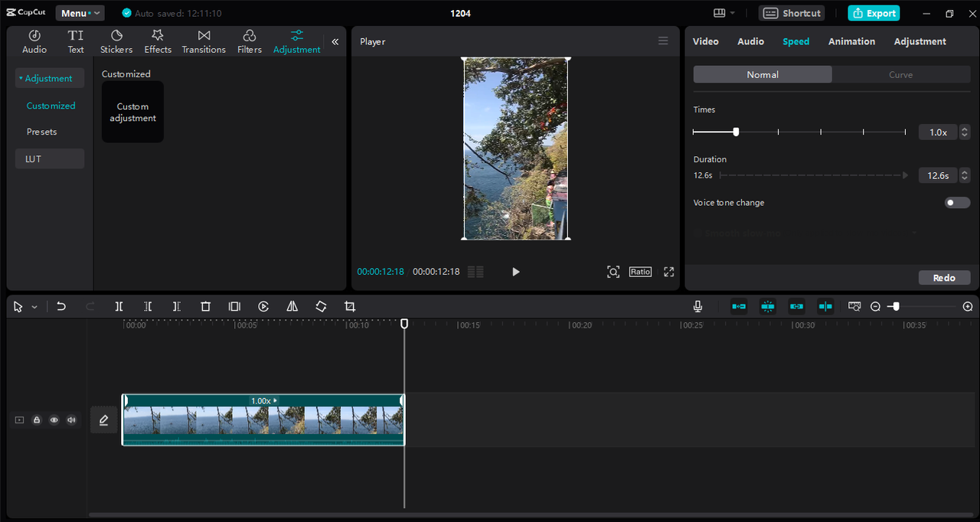Expand the player to full screen
This screenshot has height=522, width=980.
pyautogui.click(x=668, y=272)
